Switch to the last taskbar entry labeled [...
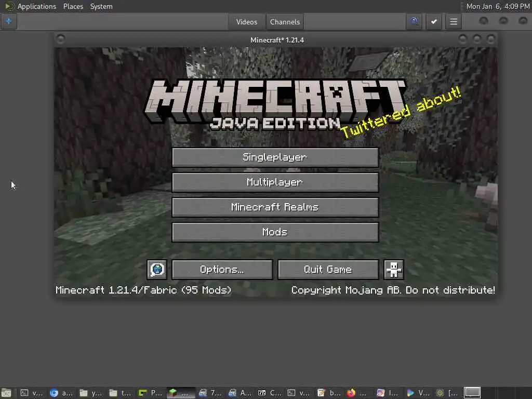The image size is (532, 399). 447,393
